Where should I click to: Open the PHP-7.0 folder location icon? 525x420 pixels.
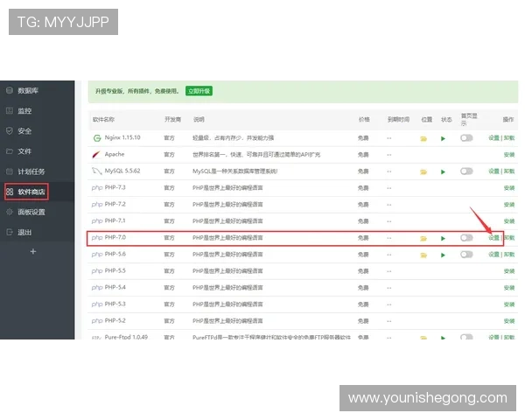tap(423, 239)
